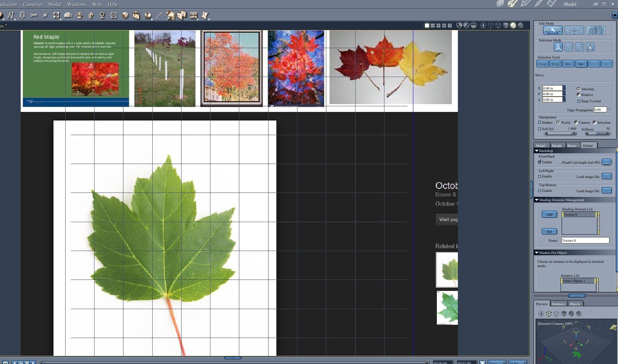618x364 pixels.
Task: Collapse the Backdrop section
Action: pyautogui.click(x=536, y=151)
